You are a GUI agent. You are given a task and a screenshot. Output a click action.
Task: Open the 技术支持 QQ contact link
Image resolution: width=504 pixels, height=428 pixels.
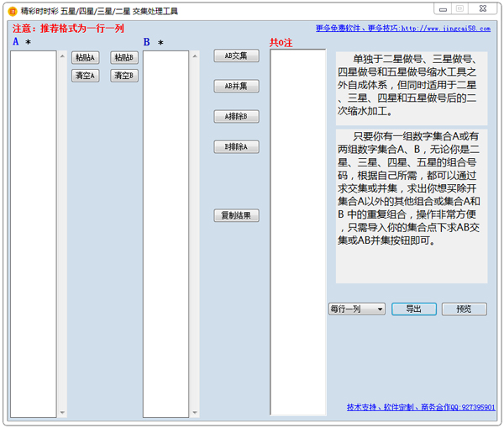click(421, 407)
